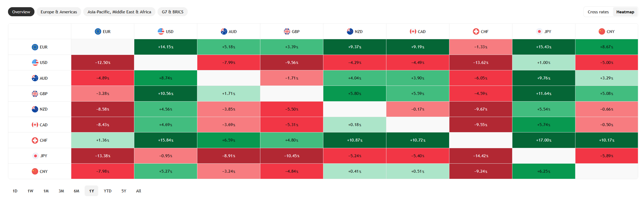Click the CNY flag icon in row header
Viewport: 644px width, 198px height.
coord(35,171)
